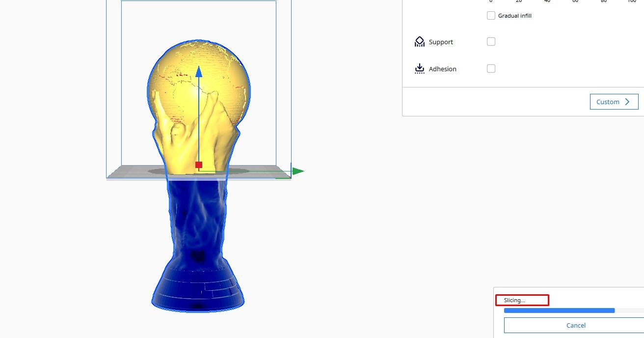Turn on Support generation
644x338 pixels.
[x=491, y=41]
